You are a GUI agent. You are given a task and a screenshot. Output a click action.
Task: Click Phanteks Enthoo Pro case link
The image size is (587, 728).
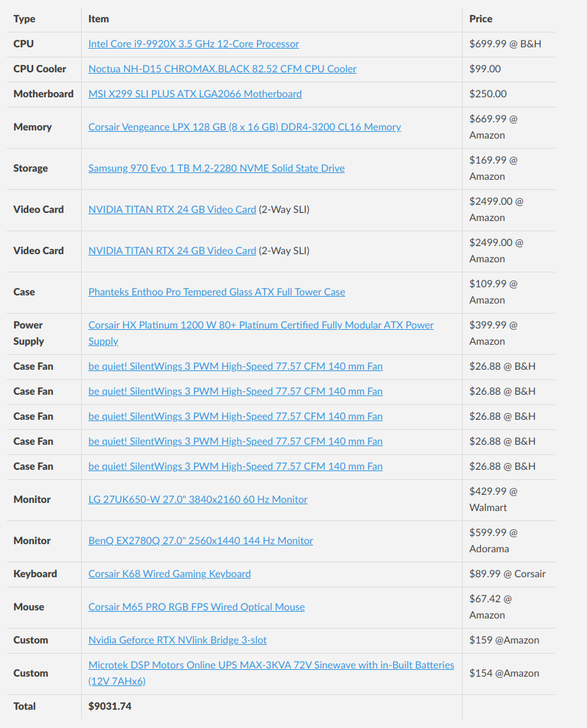(x=216, y=292)
